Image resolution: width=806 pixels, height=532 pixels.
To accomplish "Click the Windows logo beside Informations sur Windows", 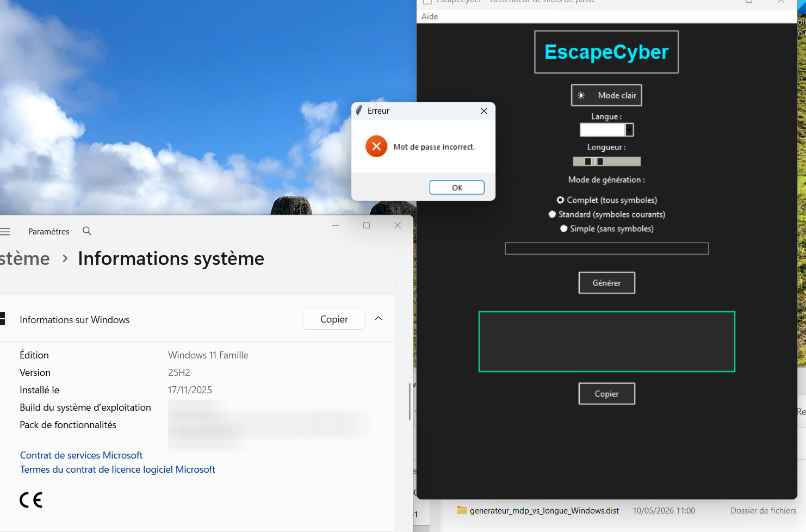I will pos(2,319).
